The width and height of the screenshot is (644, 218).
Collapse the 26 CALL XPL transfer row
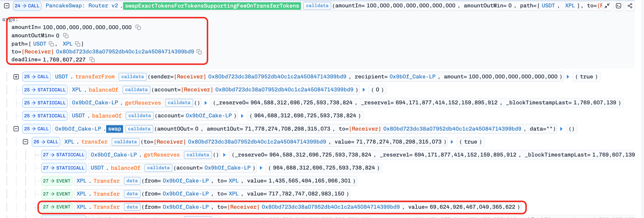click(25, 142)
